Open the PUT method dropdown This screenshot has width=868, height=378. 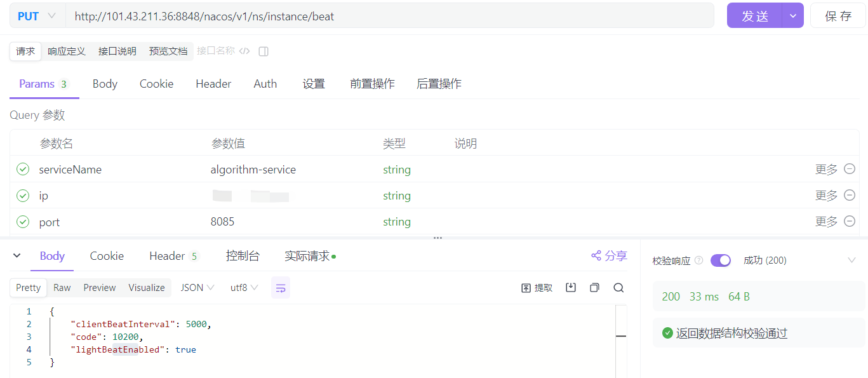[x=36, y=16]
